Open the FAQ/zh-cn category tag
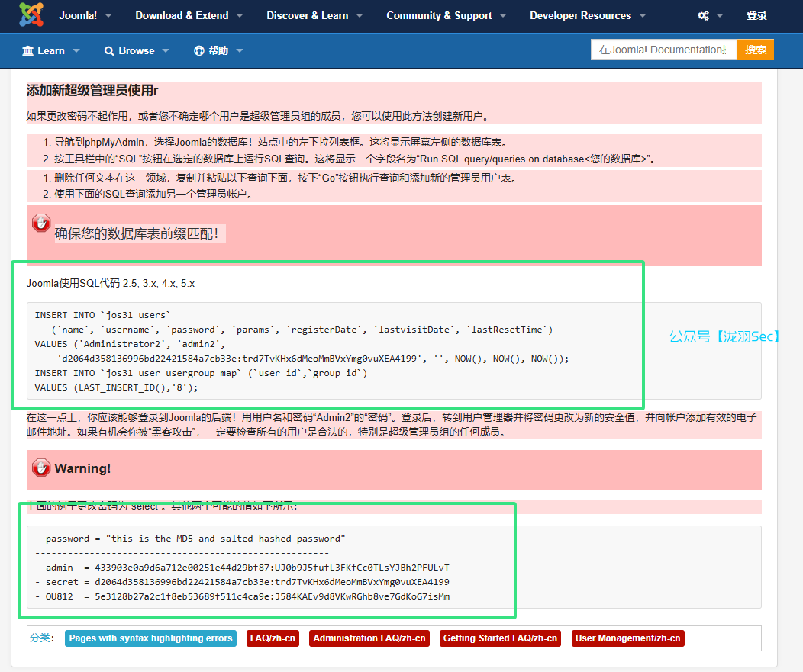The height and width of the screenshot is (672, 803). (x=273, y=638)
